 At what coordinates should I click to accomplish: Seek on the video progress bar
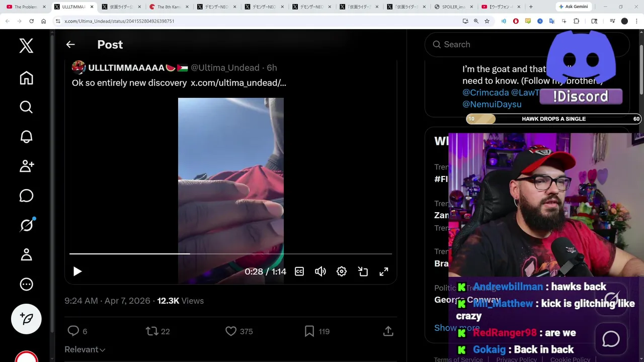click(x=230, y=254)
